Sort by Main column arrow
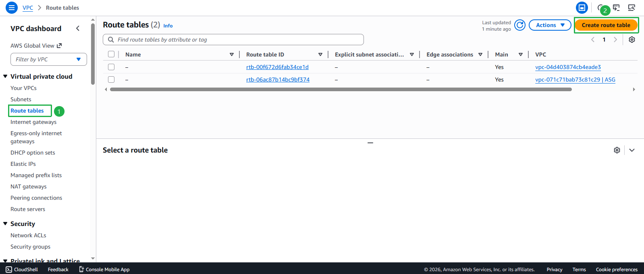This screenshot has height=274, width=644. [521, 54]
